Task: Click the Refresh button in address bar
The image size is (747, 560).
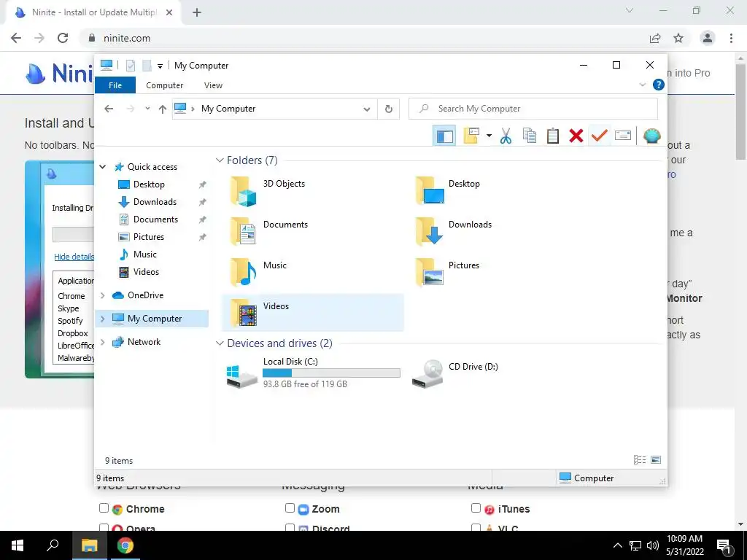Action: pos(389,109)
